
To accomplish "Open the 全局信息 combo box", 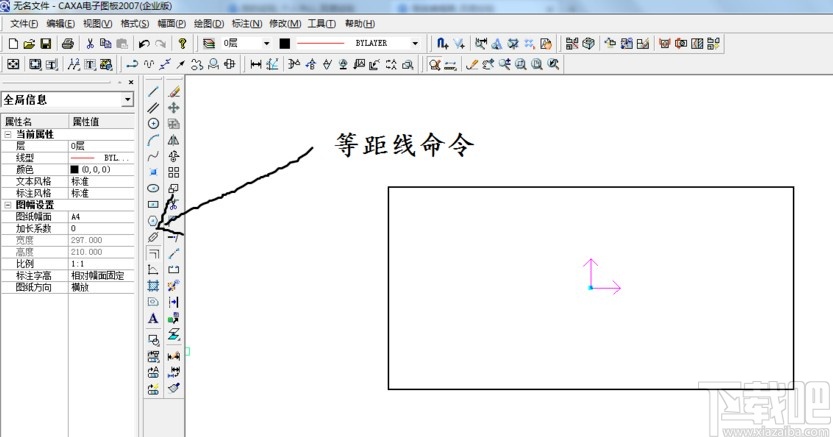I will [x=67, y=99].
